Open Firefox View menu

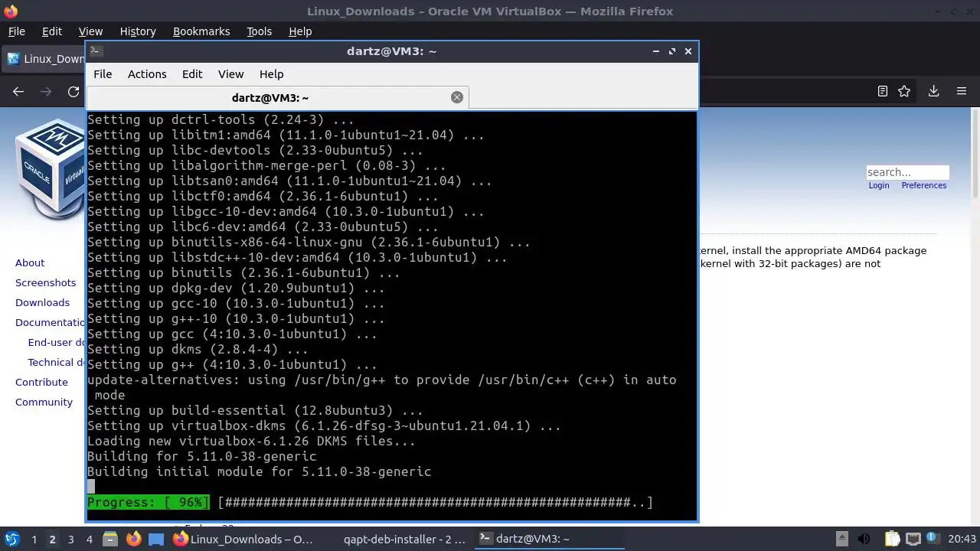pyautogui.click(x=90, y=31)
